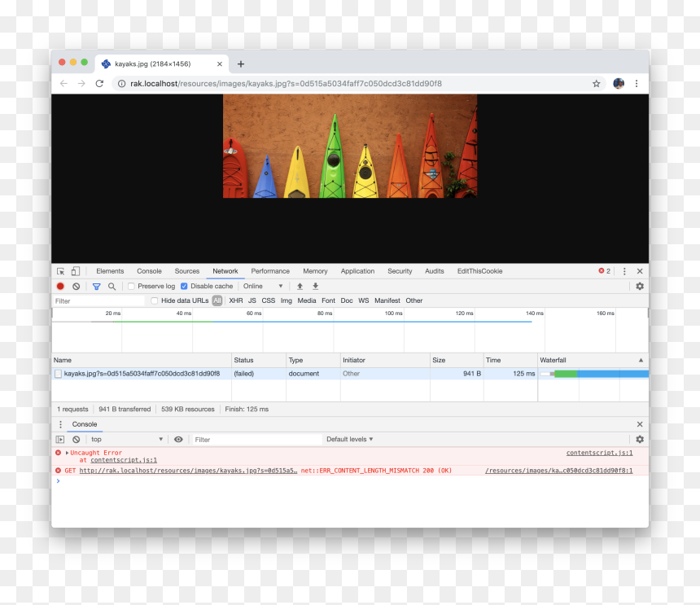Click the browser forward arrow
Image resolution: width=700 pixels, height=605 pixels.
point(81,84)
